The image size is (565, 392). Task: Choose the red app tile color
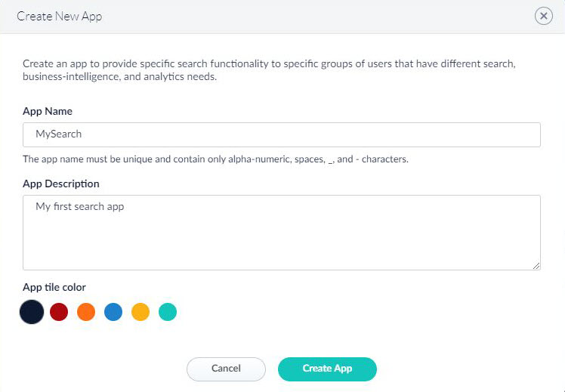59,312
